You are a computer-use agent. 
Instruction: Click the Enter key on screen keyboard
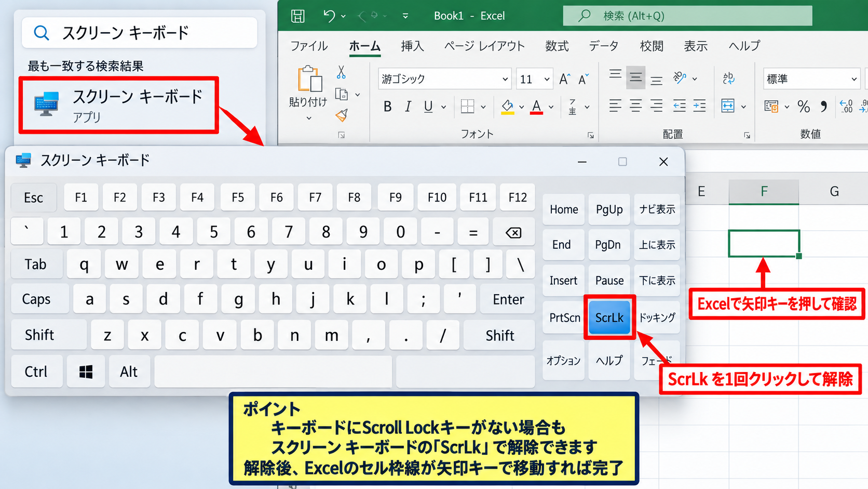(x=508, y=299)
